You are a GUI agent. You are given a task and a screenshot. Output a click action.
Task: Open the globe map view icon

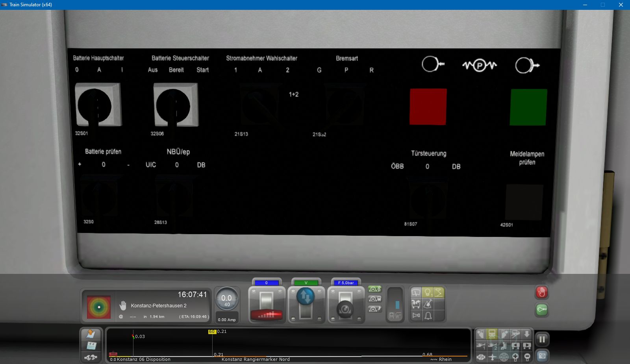504,357
